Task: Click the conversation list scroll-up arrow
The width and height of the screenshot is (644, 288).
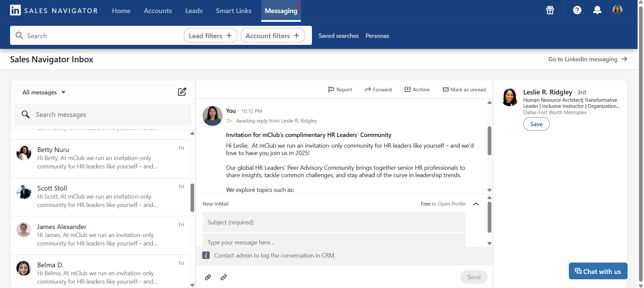Action: click(x=193, y=133)
